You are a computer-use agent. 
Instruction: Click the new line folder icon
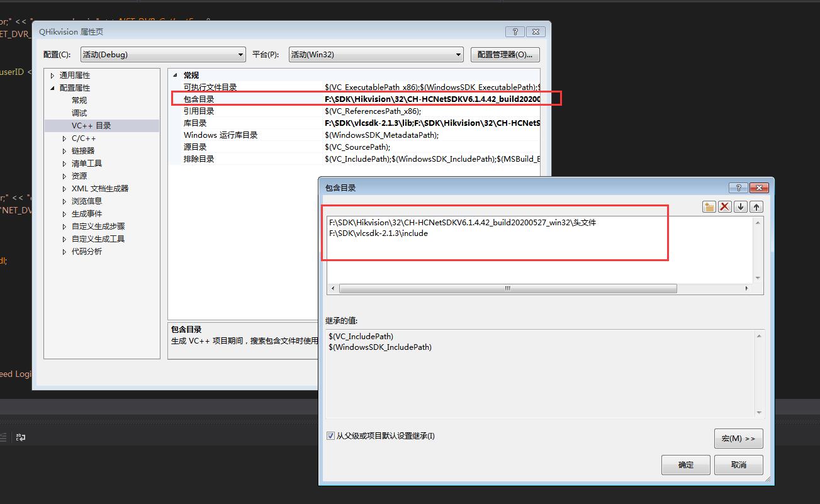709,206
